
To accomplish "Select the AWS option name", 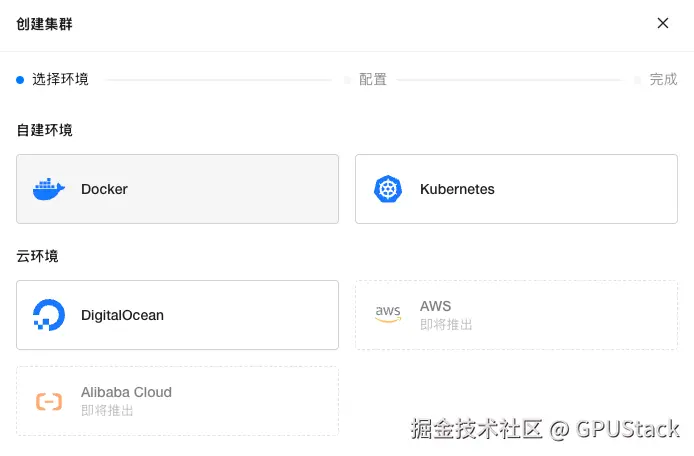I will tap(435, 306).
